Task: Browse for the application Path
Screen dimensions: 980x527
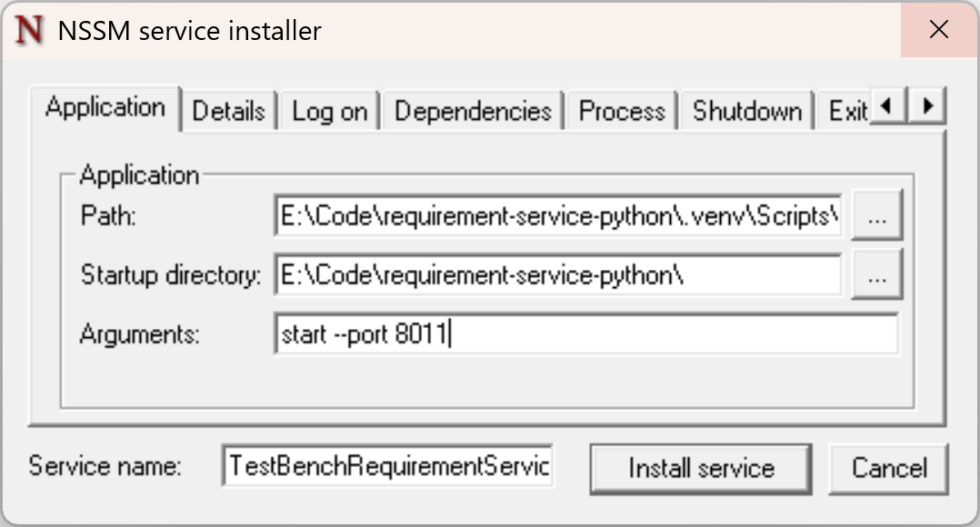Action: click(876, 215)
